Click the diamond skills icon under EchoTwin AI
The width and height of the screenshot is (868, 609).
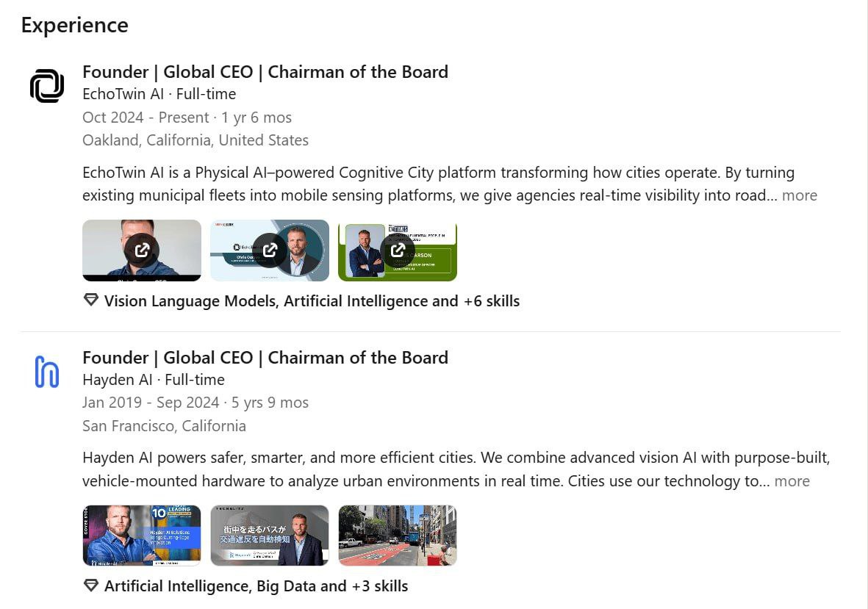click(91, 300)
